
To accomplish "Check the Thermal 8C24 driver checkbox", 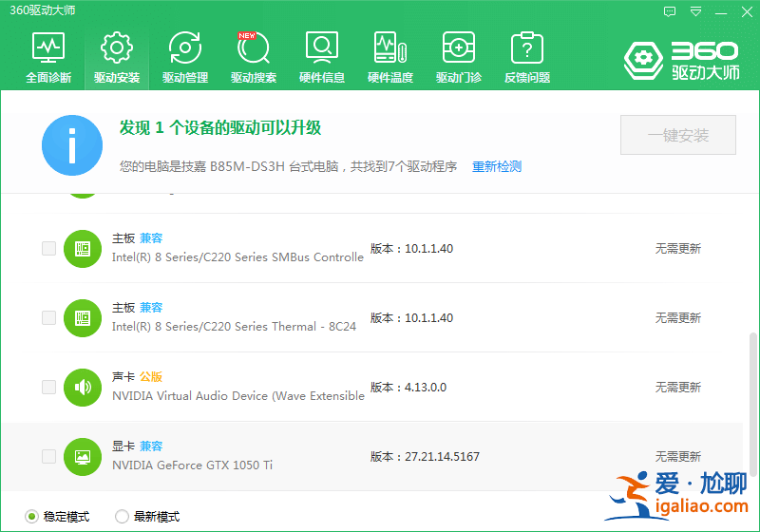I will pos(49,318).
